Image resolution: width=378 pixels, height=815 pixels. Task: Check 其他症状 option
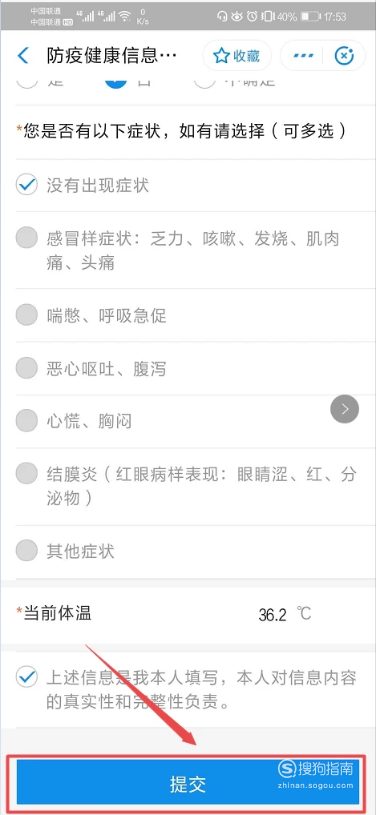(x=27, y=550)
